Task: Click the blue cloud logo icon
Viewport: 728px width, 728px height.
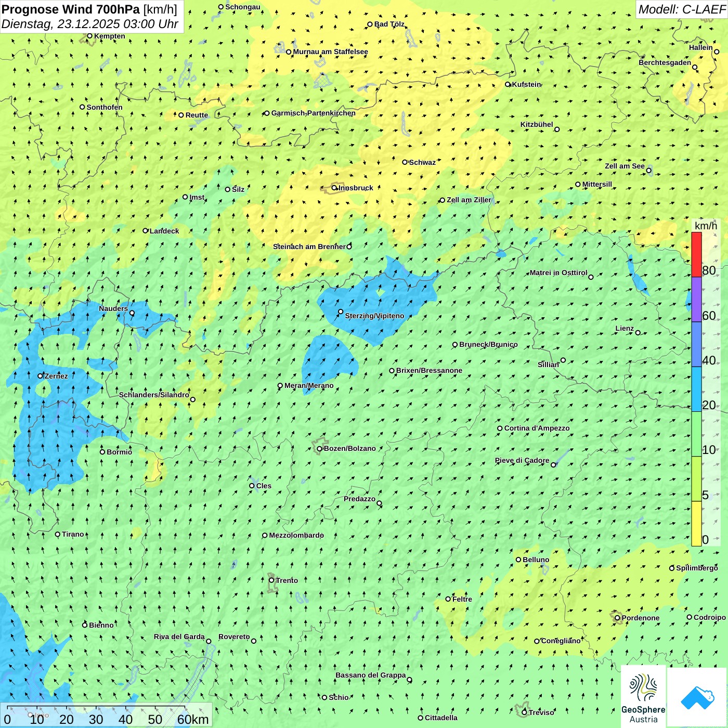Action: pos(697,697)
